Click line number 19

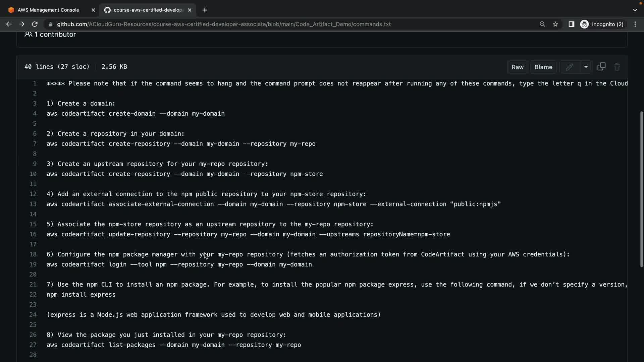point(33,264)
